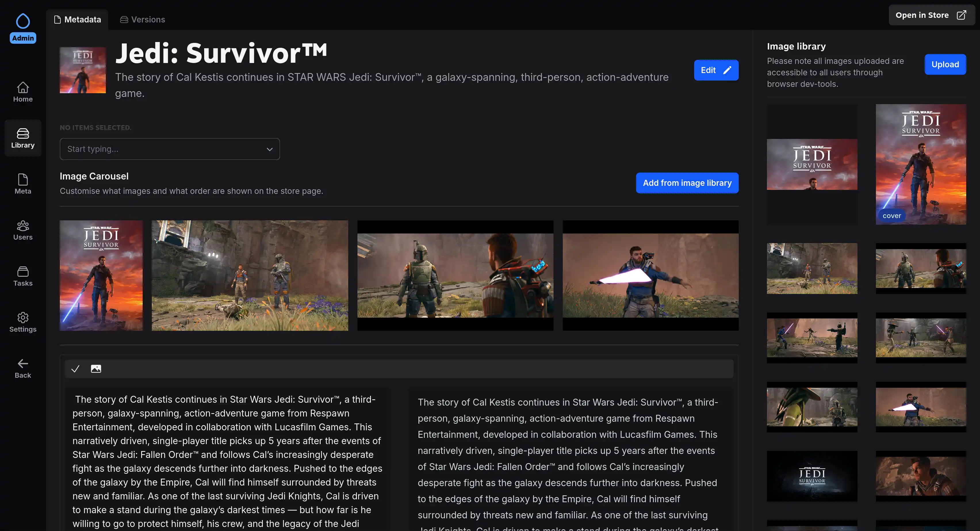Open Settings from the sidebar
The width and height of the screenshot is (980, 531).
(x=23, y=322)
